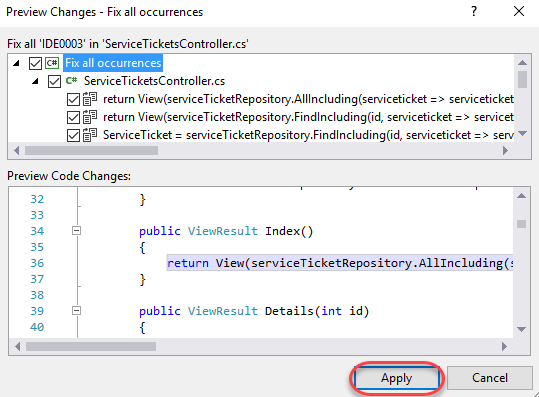Viewport: 539px width, 397px height.
Task: Click the tree list scroll down arrow
Action: pyautogui.click(x=522, y=133)
